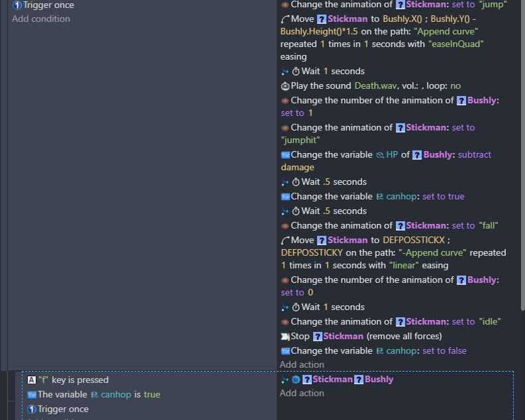
Task: Click the "subtract" operator in HP action
Action: click(x=475, y=154)
